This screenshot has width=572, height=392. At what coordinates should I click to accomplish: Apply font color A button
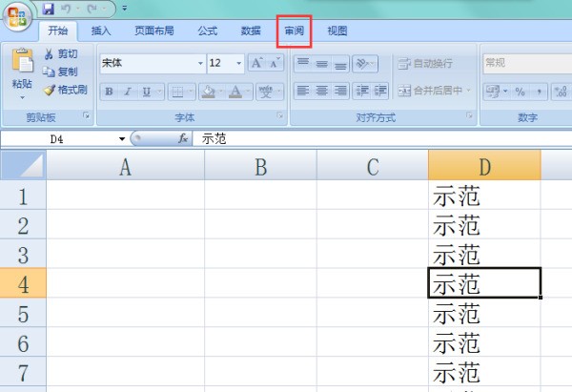tap(235, 92)
